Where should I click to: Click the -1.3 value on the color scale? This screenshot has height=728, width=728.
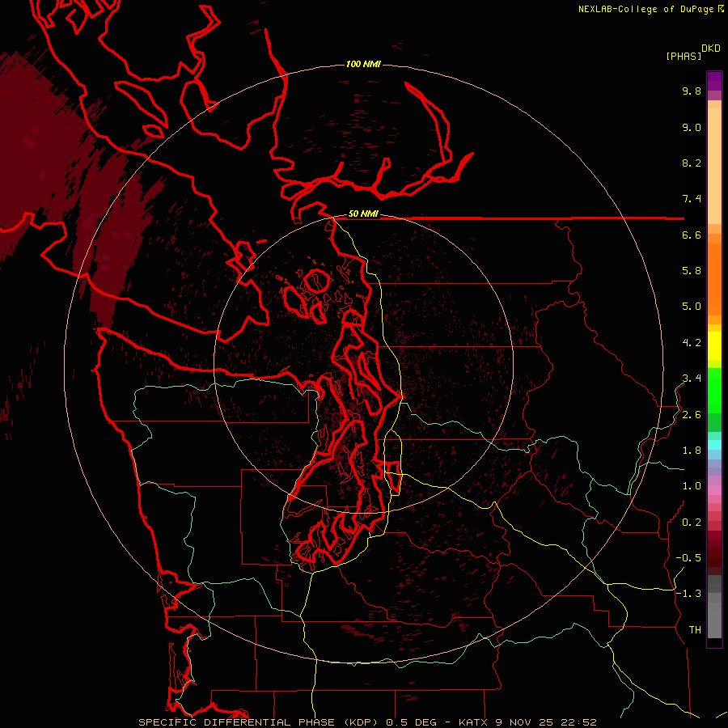(688, 594)
